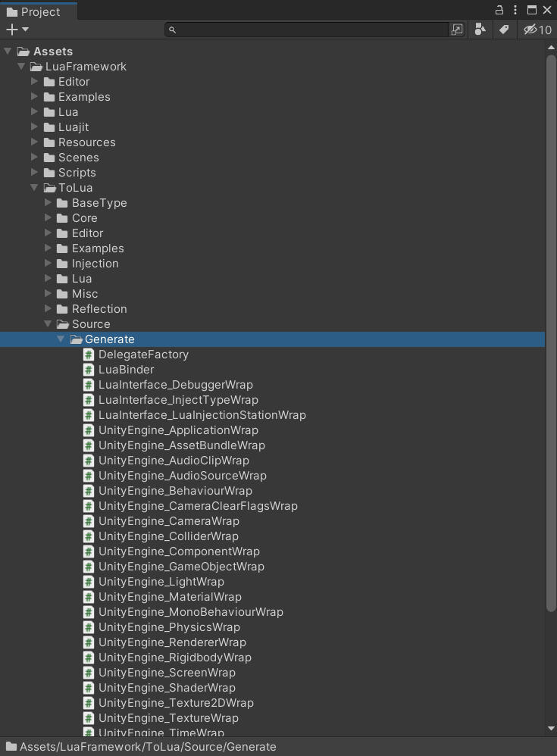Click UnityEngine_MaterialWrap script icon

click(x=89, y=597)
